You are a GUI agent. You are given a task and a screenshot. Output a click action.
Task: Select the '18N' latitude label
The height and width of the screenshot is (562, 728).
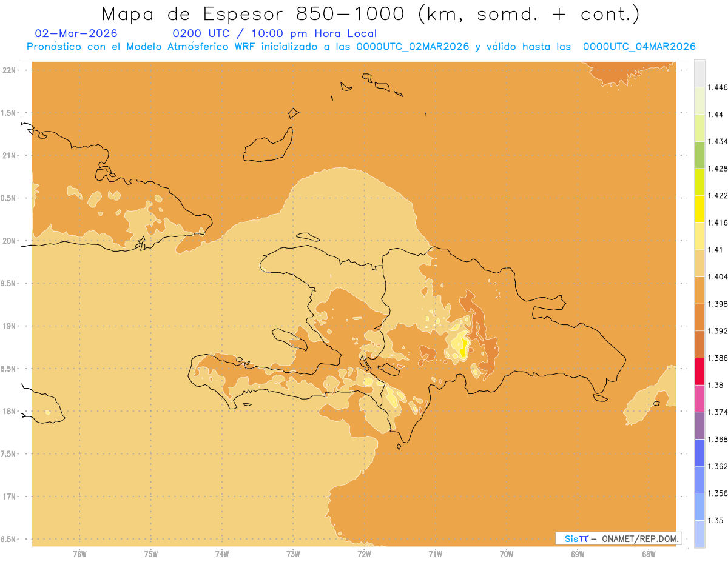click(10, 411)
